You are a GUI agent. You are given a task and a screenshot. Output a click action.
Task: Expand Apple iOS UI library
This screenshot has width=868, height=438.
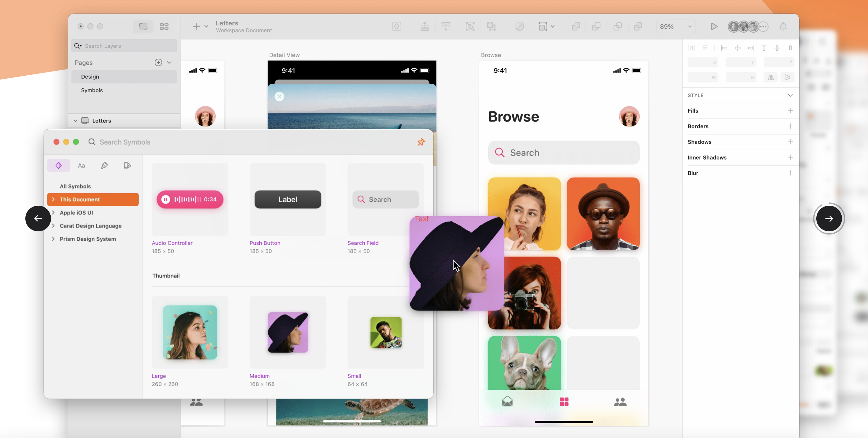click(x=53, y=213)
